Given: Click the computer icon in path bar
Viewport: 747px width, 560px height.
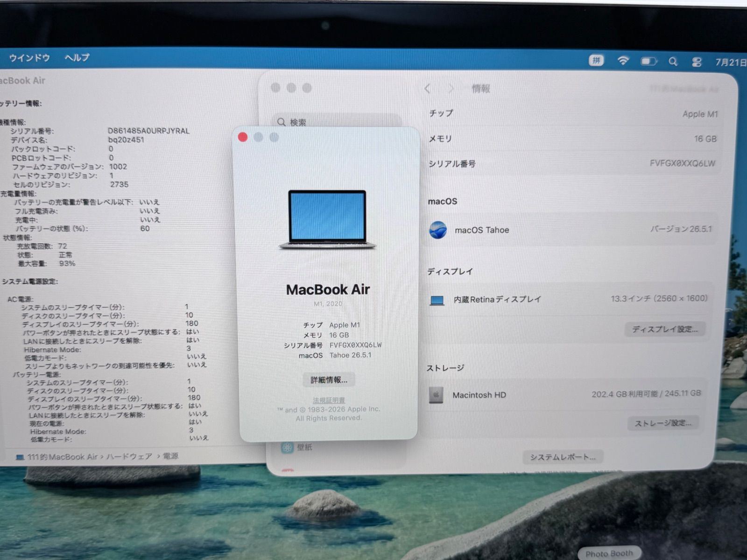Looking at the screenshot, I should (x=20, y=457).
